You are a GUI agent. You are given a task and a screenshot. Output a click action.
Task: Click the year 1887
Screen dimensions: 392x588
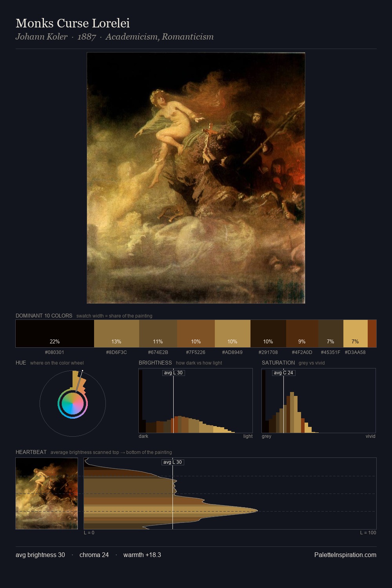pos(87,37)
